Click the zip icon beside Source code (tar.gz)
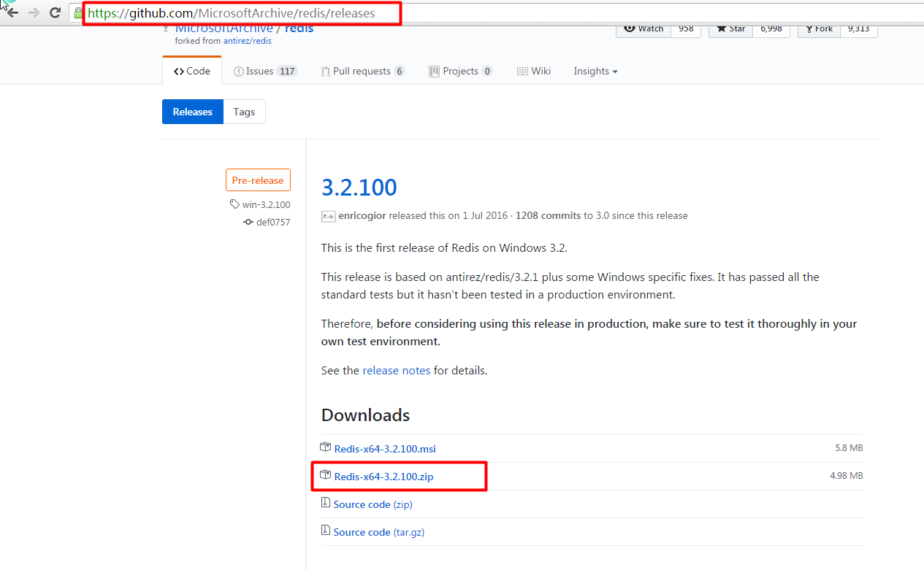The image size is (924, 570). (326, 531)
